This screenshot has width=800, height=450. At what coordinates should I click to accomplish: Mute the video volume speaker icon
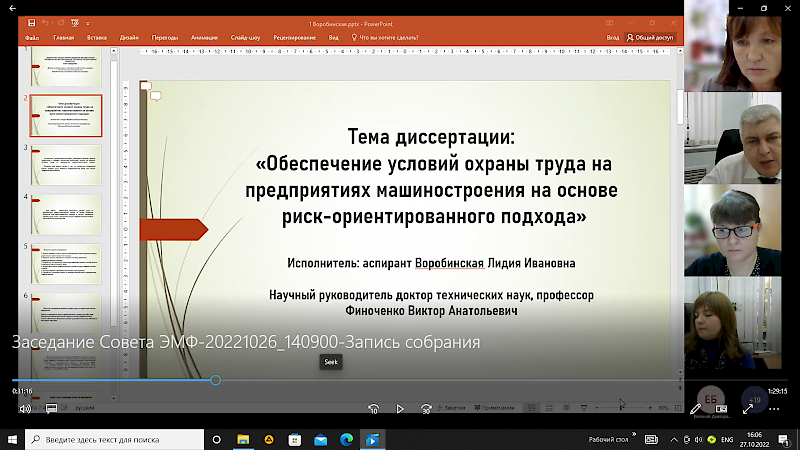click(24, 408)
